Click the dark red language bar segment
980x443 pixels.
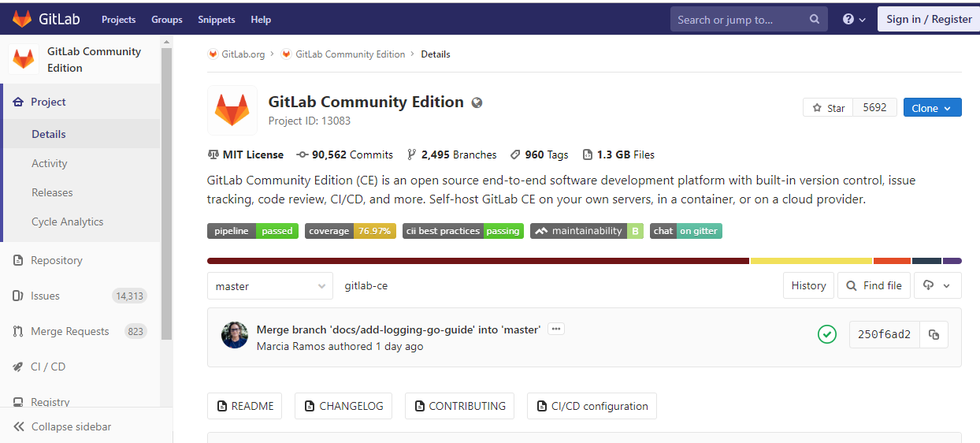pyautogui.click(x=478, y=261)
